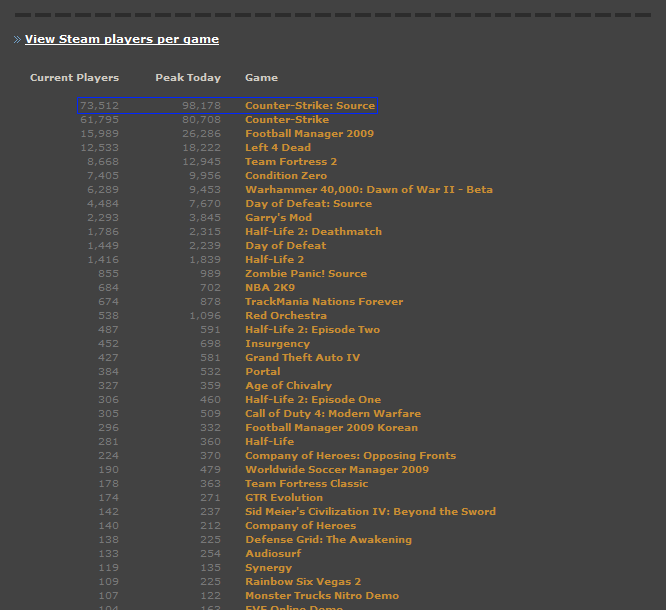Open Warhammer 40,000: Dawn of War II Beta
This screenshot has width=666, height=610.
coord(369,189)
